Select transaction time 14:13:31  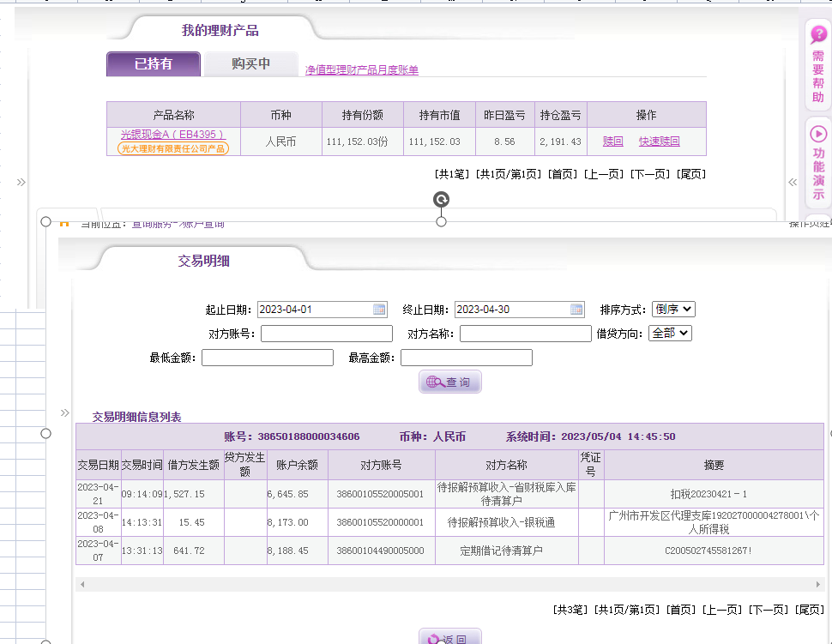click(x=142, y=522)
